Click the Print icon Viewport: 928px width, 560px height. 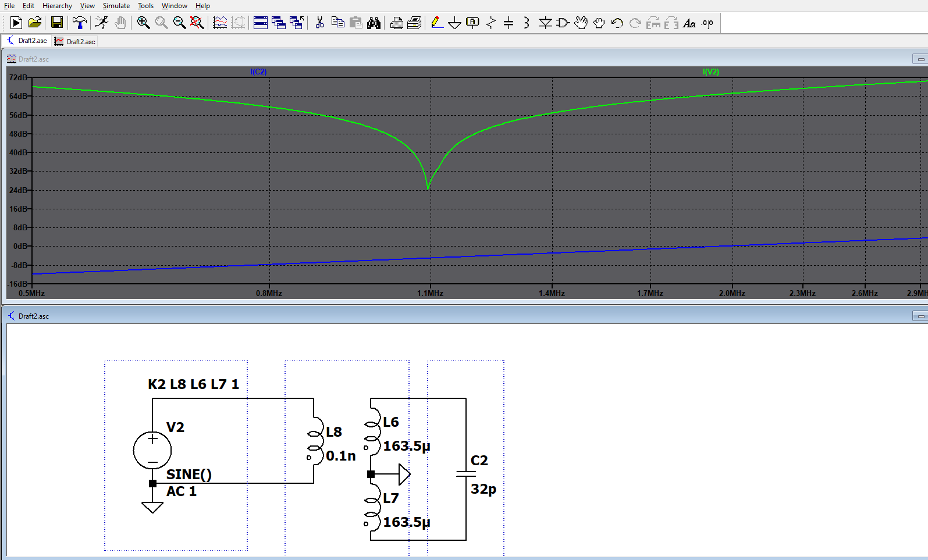click(397, 23)
